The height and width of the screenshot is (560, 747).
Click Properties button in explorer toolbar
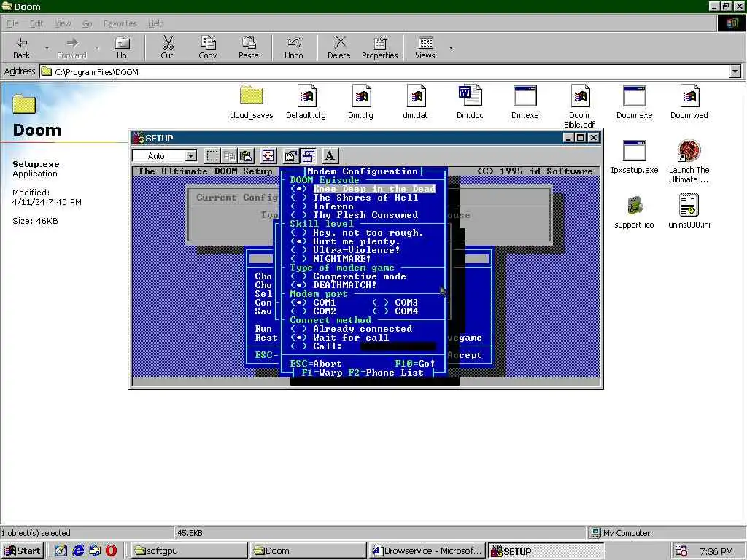379,47
